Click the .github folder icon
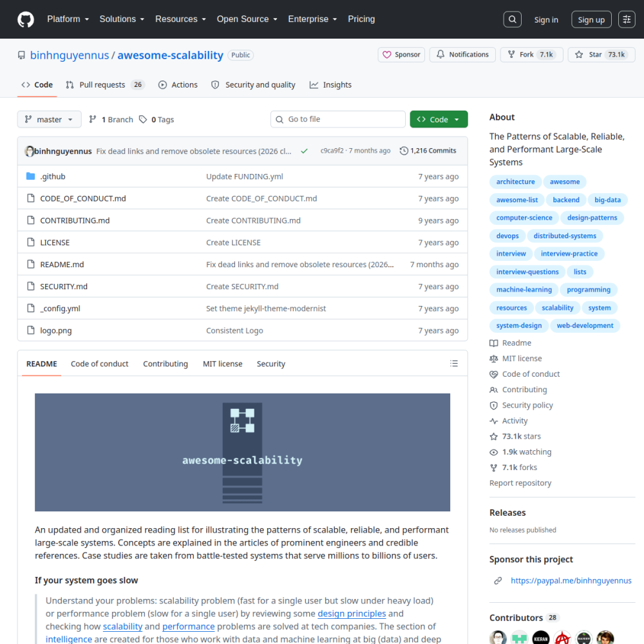This screenshot has width=644, height=644. (30, 176)
